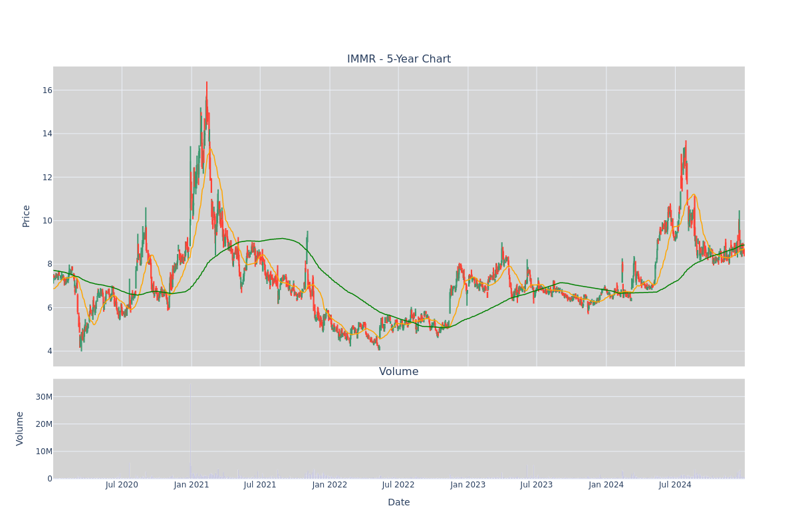Click the "Jul 2023" date tick label

tap(537, 485)
